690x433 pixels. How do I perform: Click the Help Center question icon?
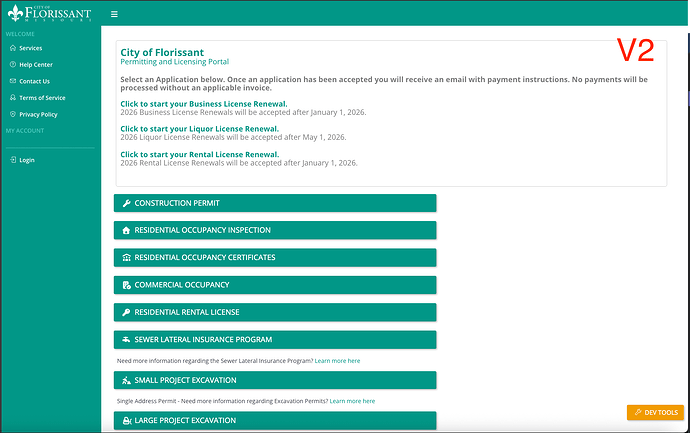[x=13, y=65]
